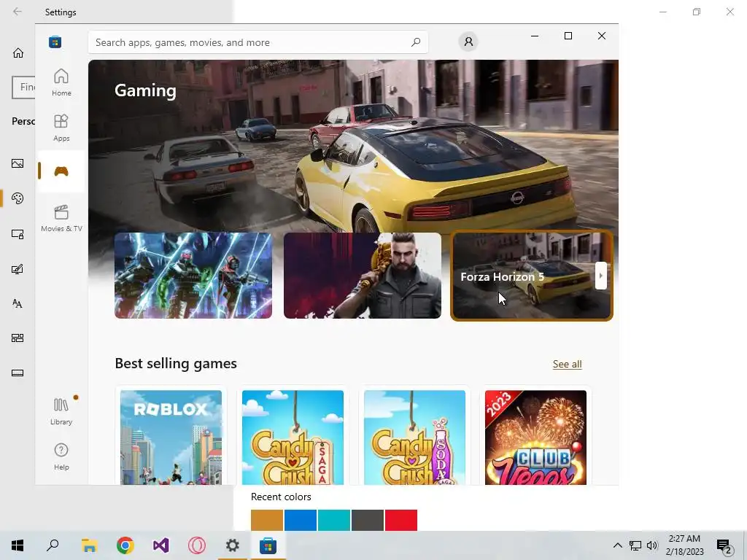Maximize the Microsoft Store window
This screenshot has height=560, width=747.
point(568,36)
